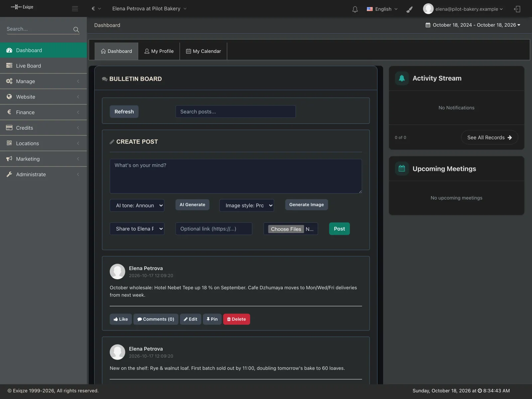The width and height of the screenshot is (532, 399).
Task: Expand the Website sidebar menu
Action: coord(43,97)
